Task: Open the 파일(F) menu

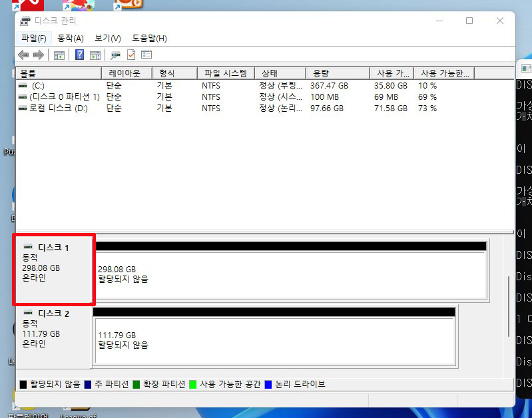Action: 33,39
